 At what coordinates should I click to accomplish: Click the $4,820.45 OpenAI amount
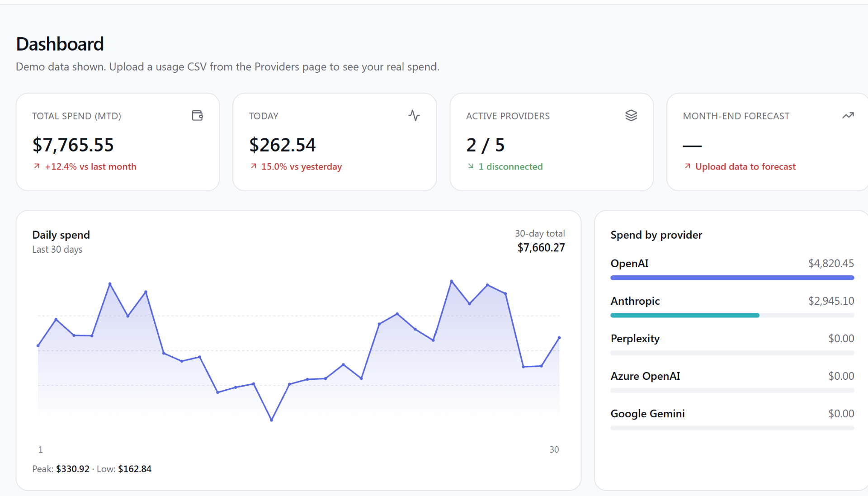pos(831,263)
